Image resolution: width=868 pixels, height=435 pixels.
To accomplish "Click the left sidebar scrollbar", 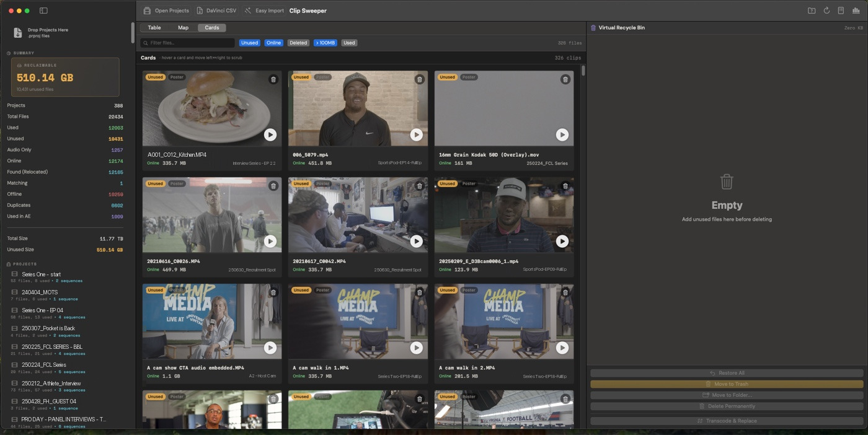I will [133, 33].
